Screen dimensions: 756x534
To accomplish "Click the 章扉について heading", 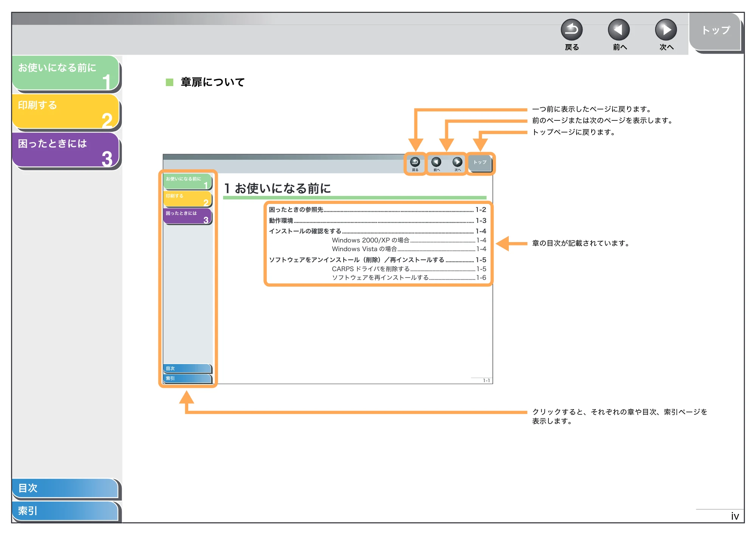I will (x=212, y=82).
